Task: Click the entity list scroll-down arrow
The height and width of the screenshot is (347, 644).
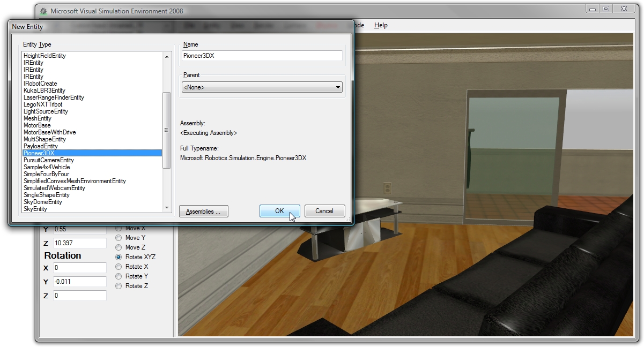Action: [x=166, y=207]
